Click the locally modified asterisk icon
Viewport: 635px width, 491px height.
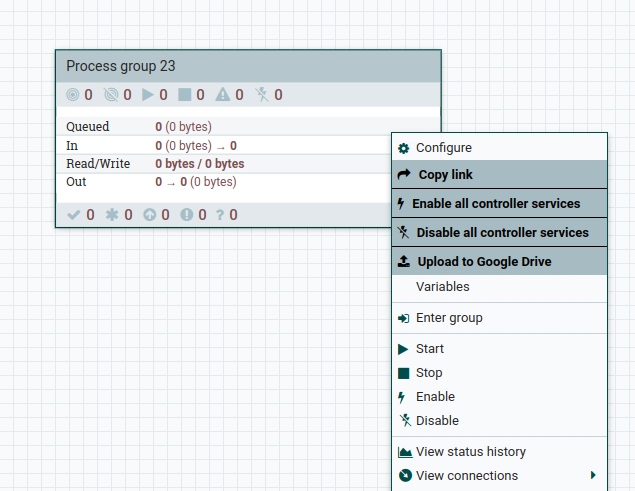pos(112,215)
